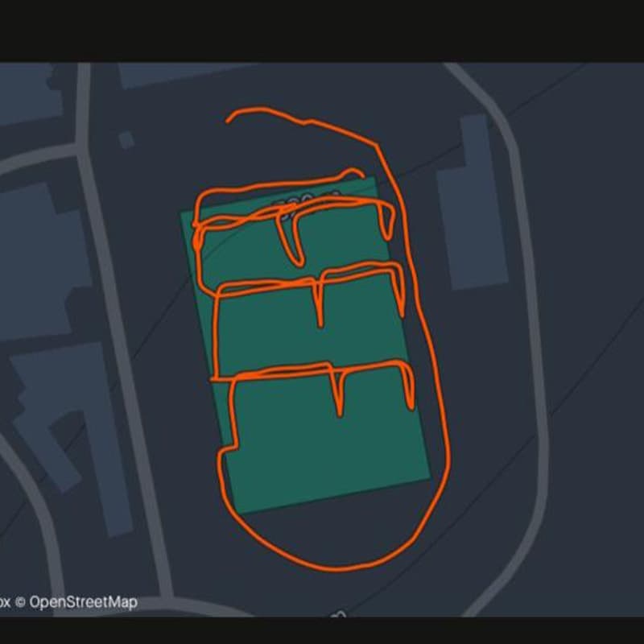Click the long building right of the field
The image size is (644, 644).
473,202
